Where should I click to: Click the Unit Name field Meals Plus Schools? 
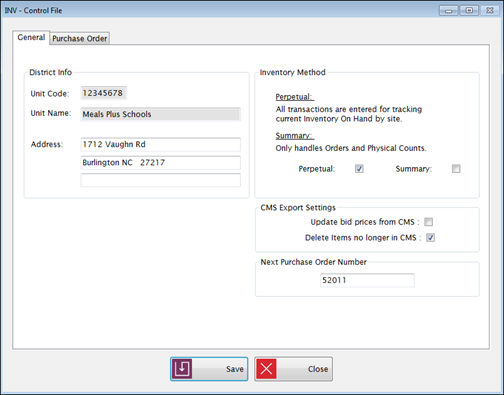click(160, 114)
